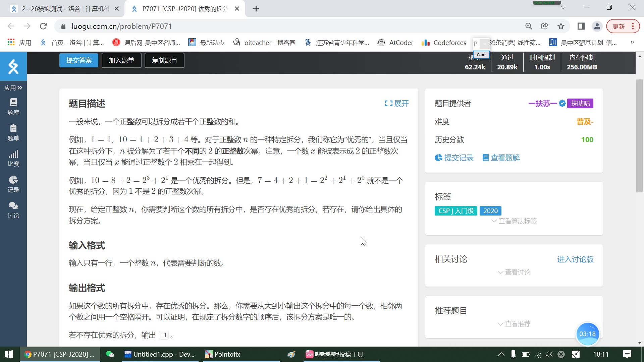The image size is (644, 362).
Task: Click the Luogu logo at top left
Action: click(13, 66)
